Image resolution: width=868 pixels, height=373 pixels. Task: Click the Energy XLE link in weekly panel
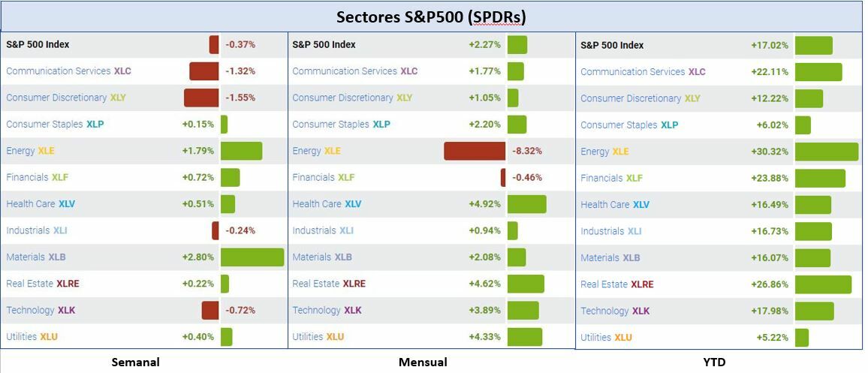click(30, 151)
